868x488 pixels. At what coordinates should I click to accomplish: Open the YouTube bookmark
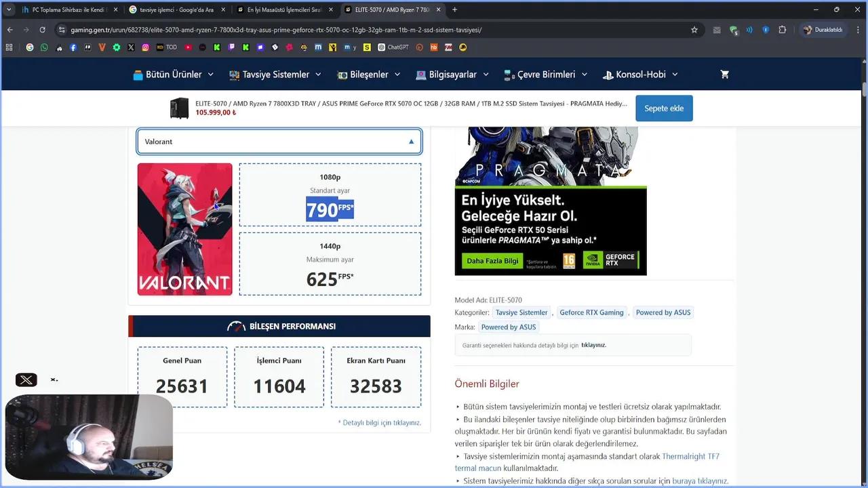click(188, 47)
